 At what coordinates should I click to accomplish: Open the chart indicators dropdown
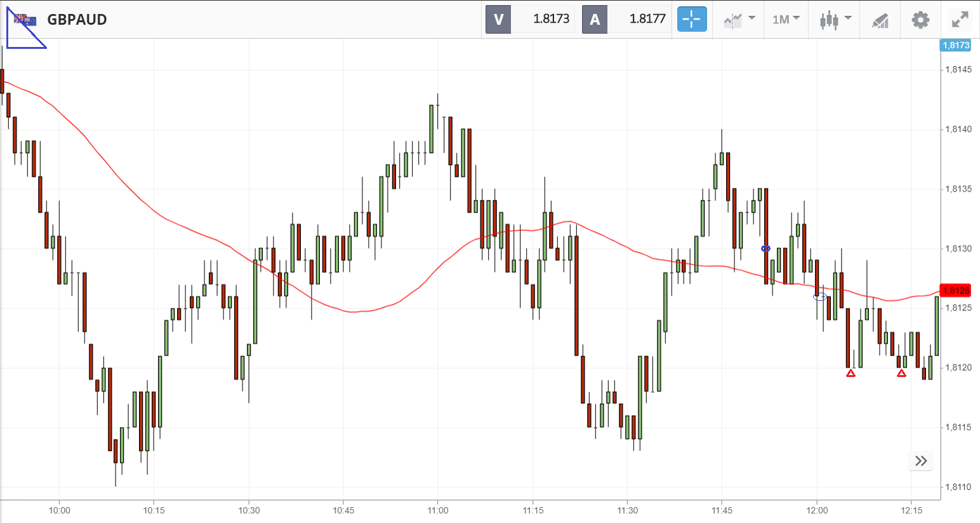(x=739, y=20)
